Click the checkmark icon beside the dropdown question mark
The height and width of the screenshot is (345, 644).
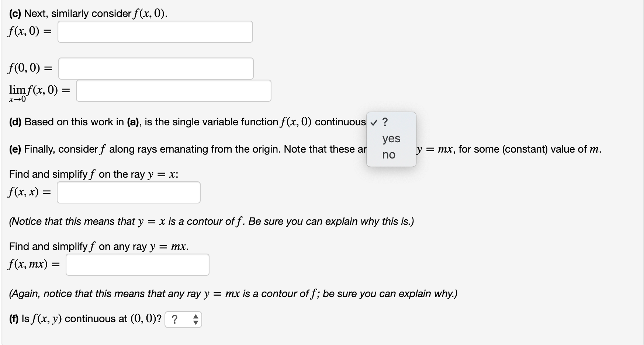click(x=374, y=122)
